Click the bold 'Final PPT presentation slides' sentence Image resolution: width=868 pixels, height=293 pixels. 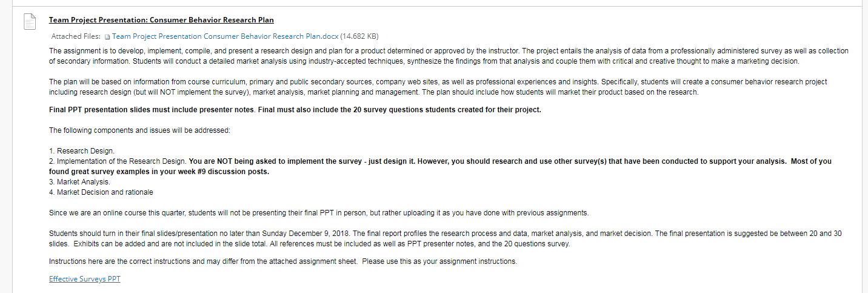pyautogui.click(x=295, y=110)
